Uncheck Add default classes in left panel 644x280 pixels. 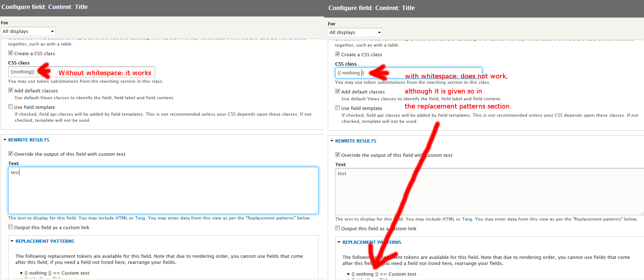[x=11, y=90]
